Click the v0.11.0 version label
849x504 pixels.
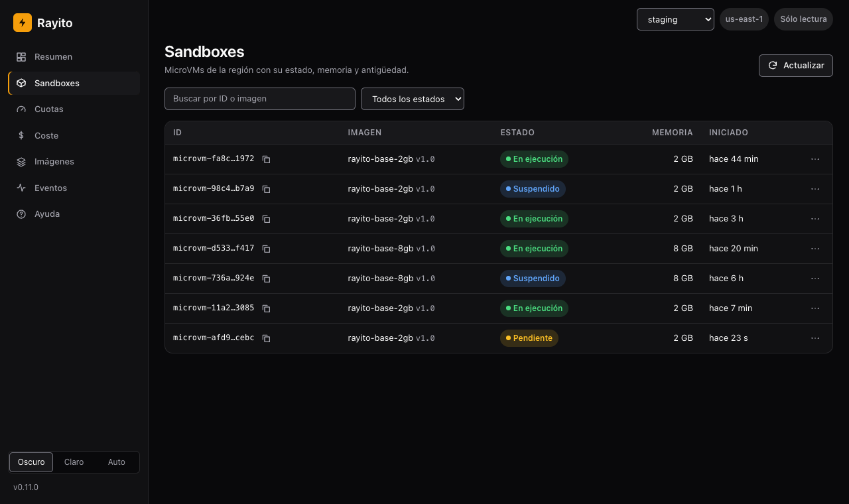point(26,487)
